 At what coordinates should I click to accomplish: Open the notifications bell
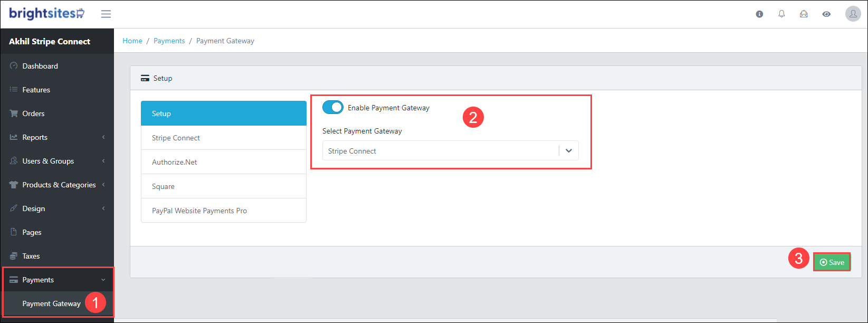[x=781, y=14]
